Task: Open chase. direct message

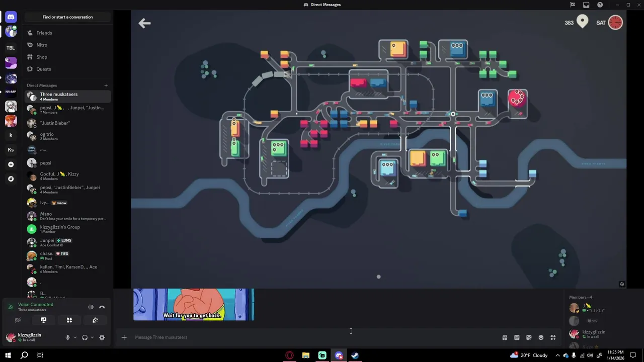Action: point(68,255)
